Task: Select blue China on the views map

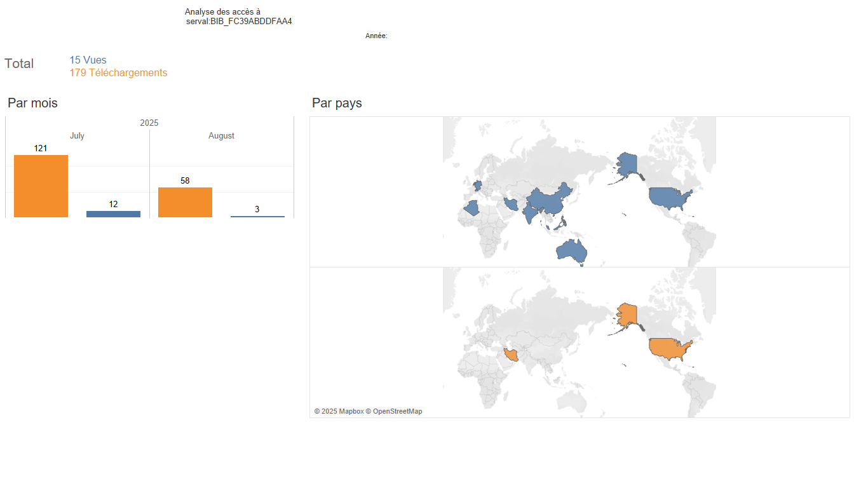Action: coord(546,199)
